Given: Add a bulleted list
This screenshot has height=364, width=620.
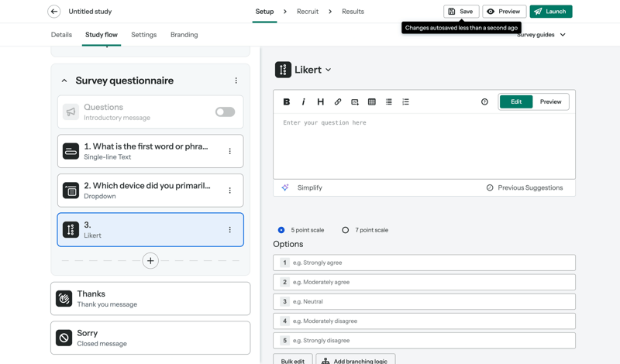Looking at the screenshot, I should pos(389,102).
